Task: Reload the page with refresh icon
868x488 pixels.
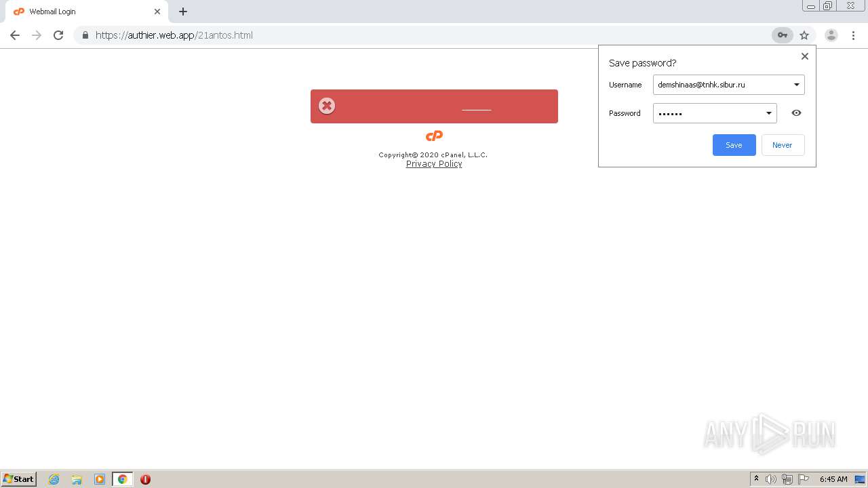Action: coord(58,35)
